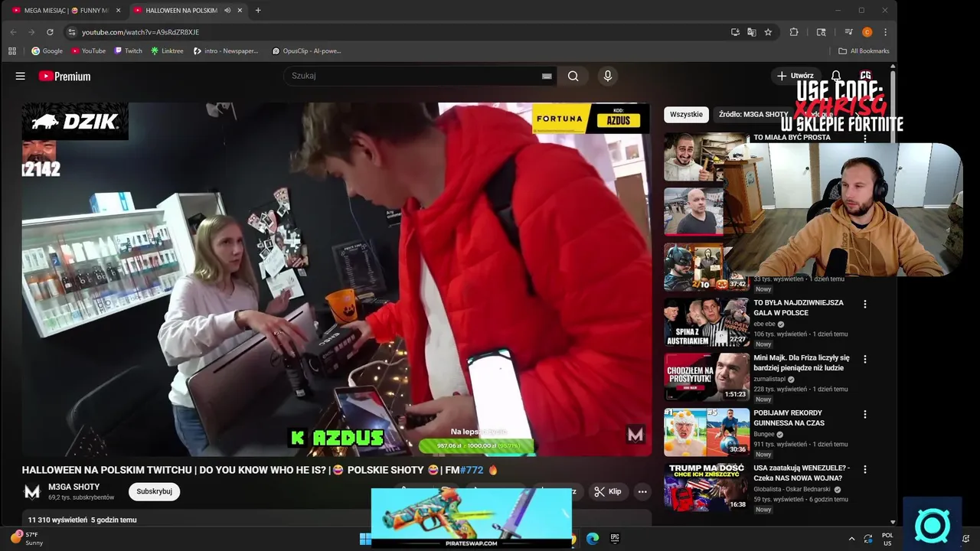This screenshot has height=551, width=980.
Task: Open a new Chrome tab
Action: (258, 11)
